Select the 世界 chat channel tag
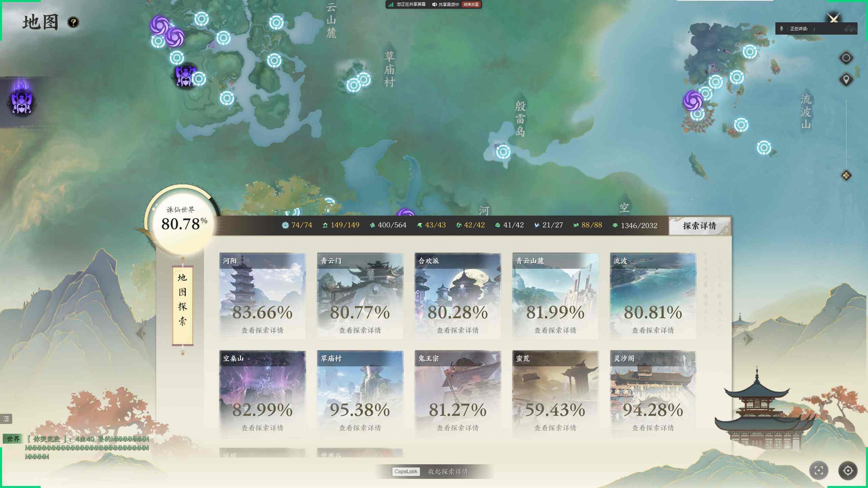Image resolution: width=868 pixels, height=488 pixels. pyautogui.click(x=13, y=439)
